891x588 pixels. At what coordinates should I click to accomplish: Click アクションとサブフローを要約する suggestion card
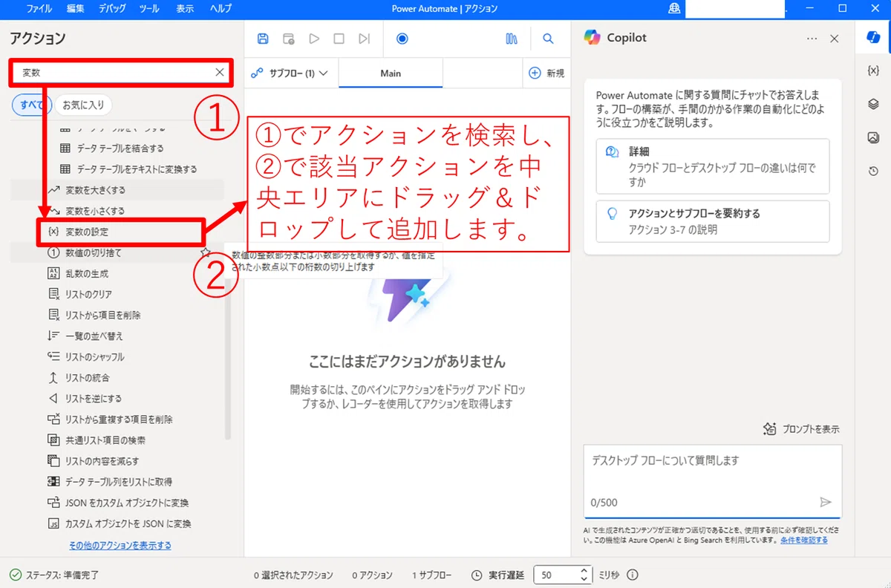click(713, 221)
